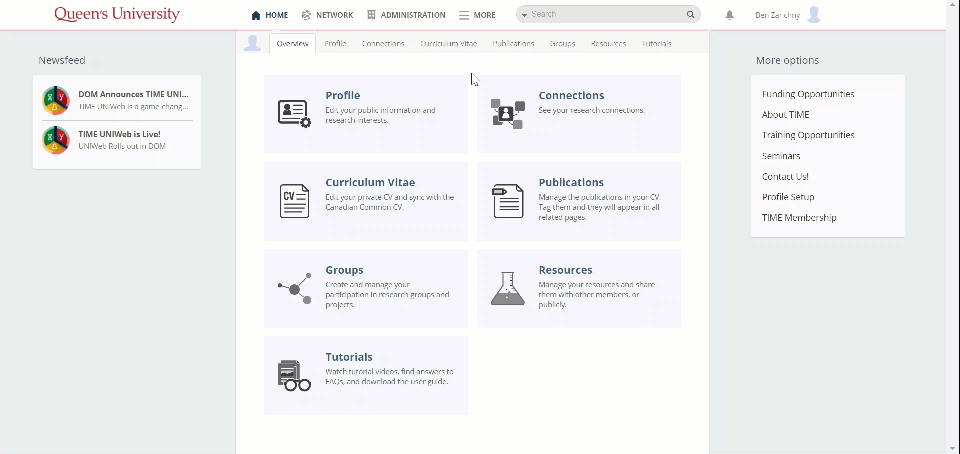
Task: Open the Profile card heading
Action: click(x=343, y=95)
